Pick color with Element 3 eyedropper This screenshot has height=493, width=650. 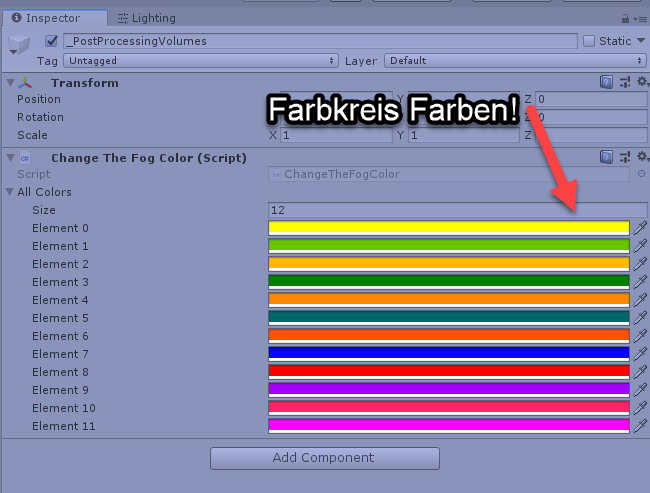[640, 282]
